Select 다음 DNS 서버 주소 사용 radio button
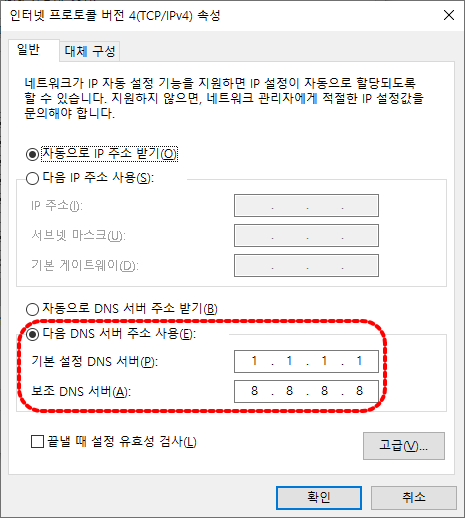The image size is (465, 518). coord(32,334)
